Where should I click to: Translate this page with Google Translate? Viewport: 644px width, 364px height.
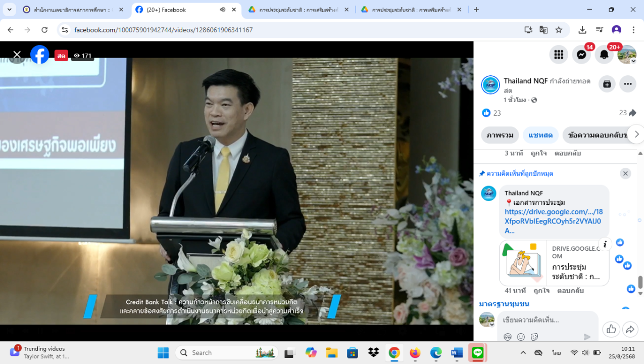[x=543, y=30]
